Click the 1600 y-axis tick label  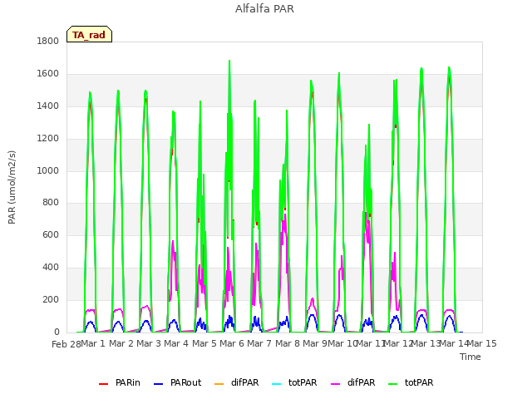[48, 74]
